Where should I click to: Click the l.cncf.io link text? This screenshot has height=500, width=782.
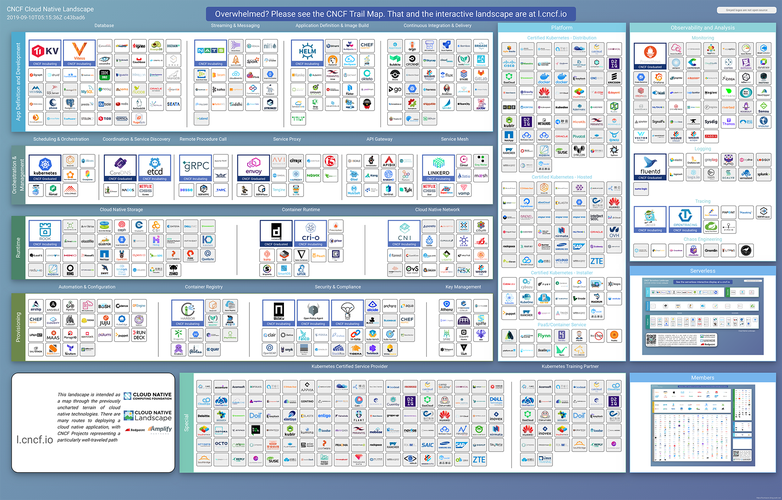tap(34, 439)
